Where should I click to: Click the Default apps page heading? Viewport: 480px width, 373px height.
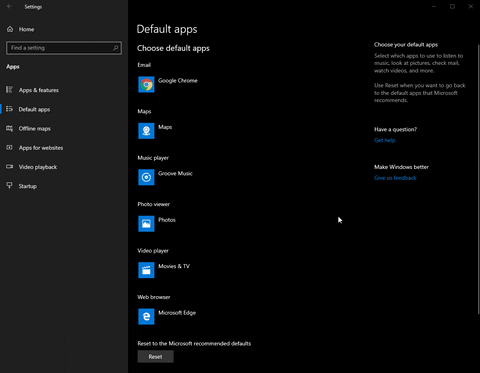coord(167,29)
